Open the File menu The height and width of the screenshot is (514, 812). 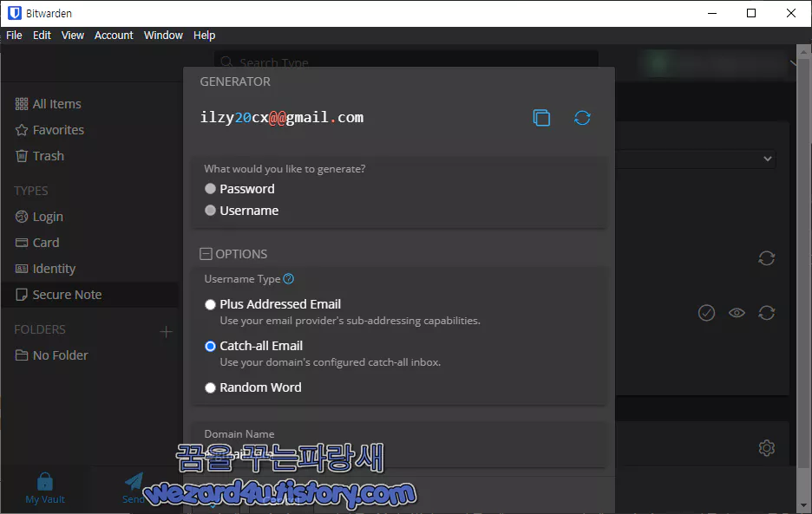coord(14,36)
